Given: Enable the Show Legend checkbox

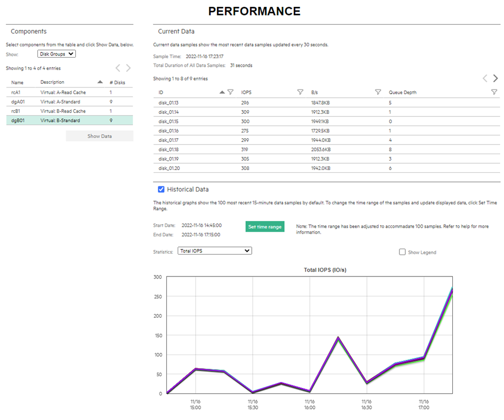Looking at the screenshot, I should tap(402, 252).
